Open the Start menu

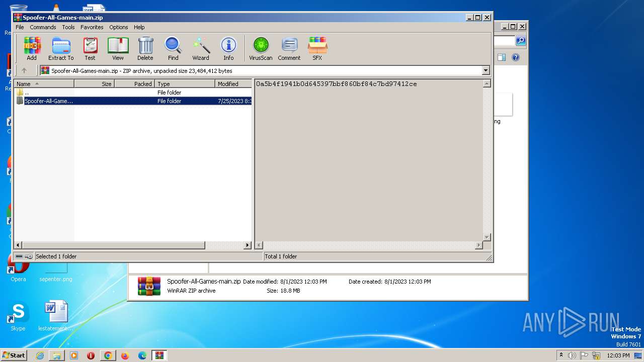pos(14,355)
